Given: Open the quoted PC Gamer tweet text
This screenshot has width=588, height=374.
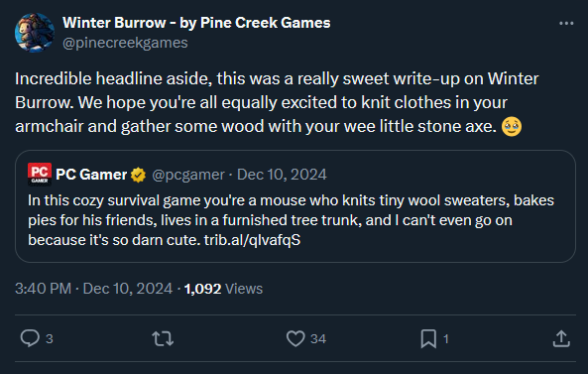Looking at the screenshot, I should pyautogui.click(x=291, y=220).
